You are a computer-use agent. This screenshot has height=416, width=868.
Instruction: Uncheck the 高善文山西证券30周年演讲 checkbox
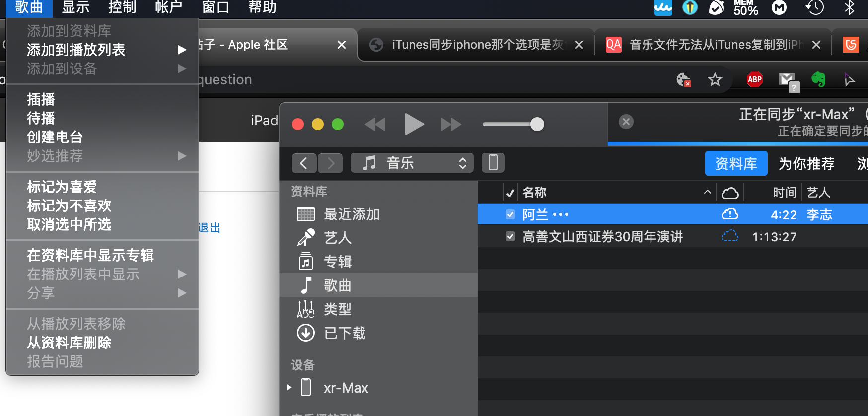pyautogui.click(x=510, y=236)
